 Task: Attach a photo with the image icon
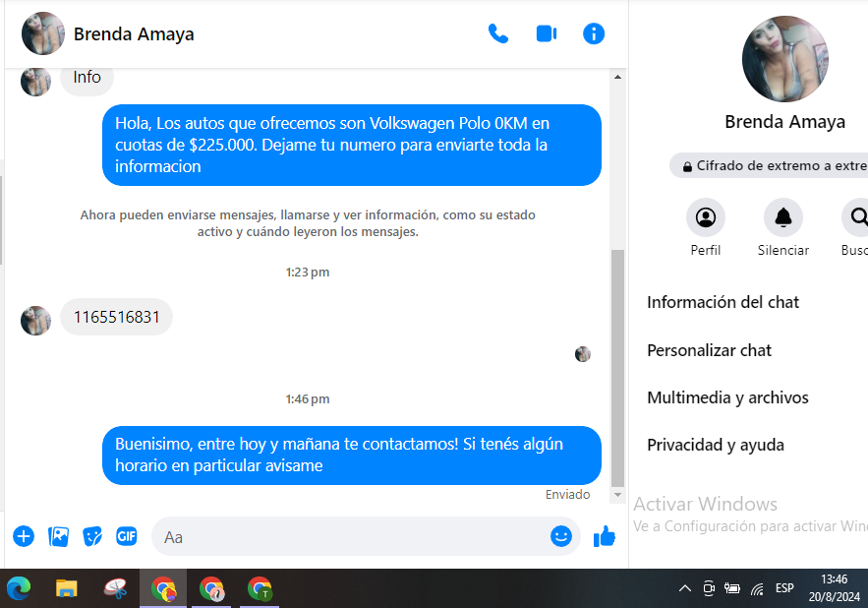coord(58,536)
